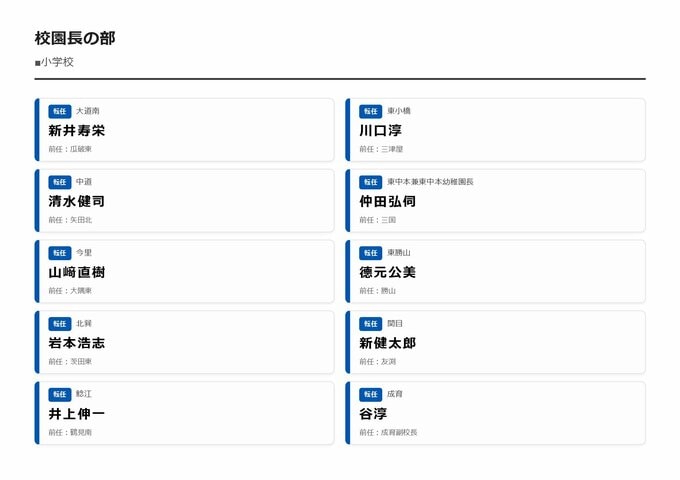Click the name 谷淳
The image size is (680, 480).
(374, 413)
